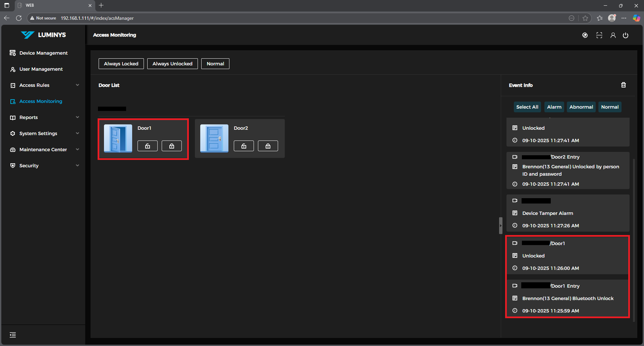The image size is (644, 346).
Task: Collapse the sidebar using the bottom menu icon
Action: [x=13, y=335]
